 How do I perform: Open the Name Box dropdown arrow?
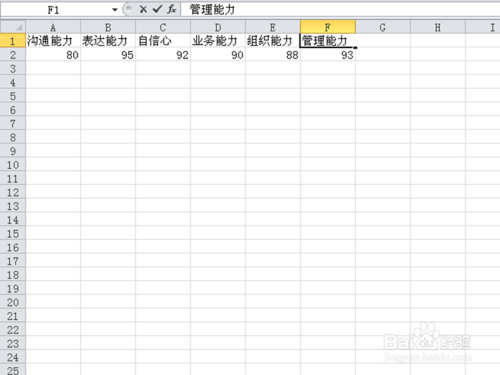pos(115,10)
